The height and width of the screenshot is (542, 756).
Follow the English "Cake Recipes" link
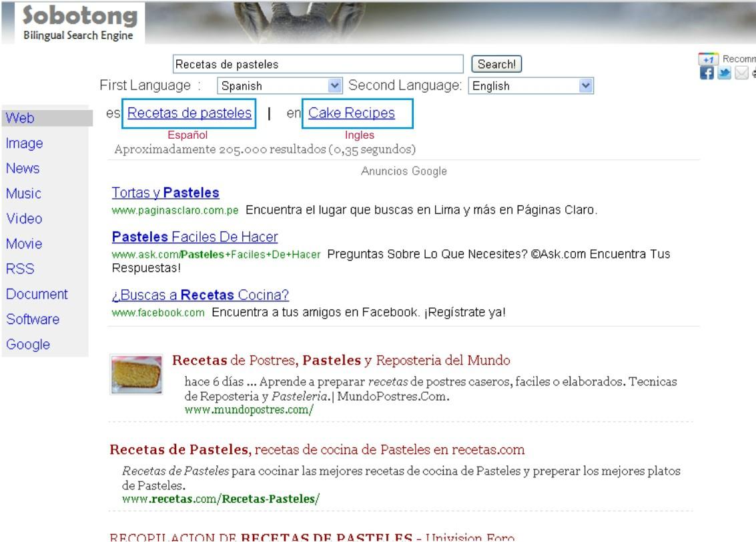[x=350, y=113]
